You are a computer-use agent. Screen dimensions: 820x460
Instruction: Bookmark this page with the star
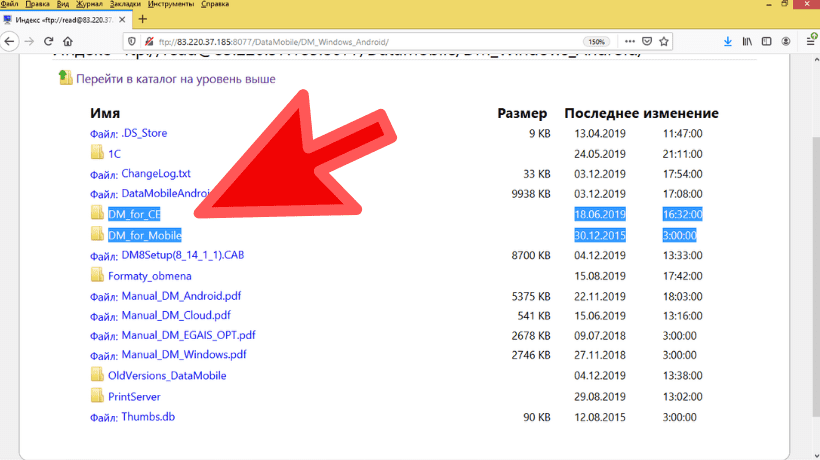pyautogui.click(x=664, y=41)
